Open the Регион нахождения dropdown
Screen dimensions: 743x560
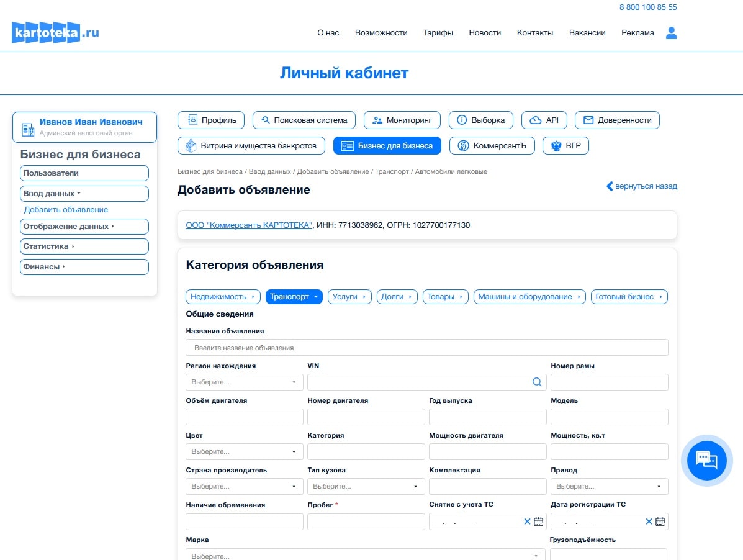point(244,382)
